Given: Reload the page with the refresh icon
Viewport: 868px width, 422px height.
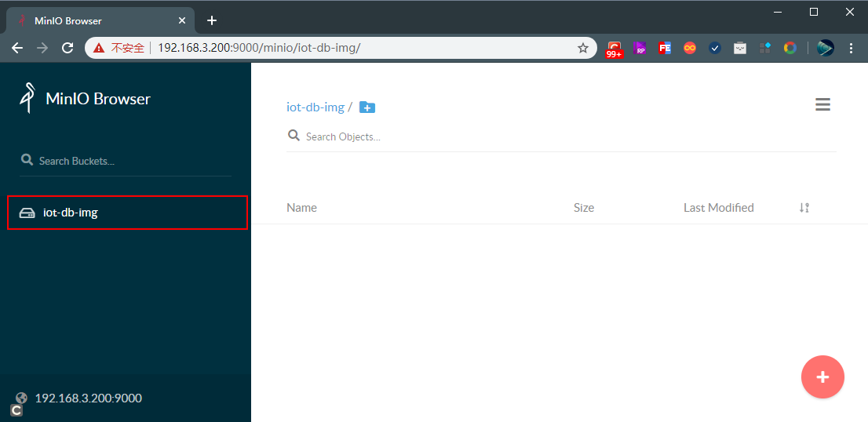Looking at the screenshot, I should (67, 48).
